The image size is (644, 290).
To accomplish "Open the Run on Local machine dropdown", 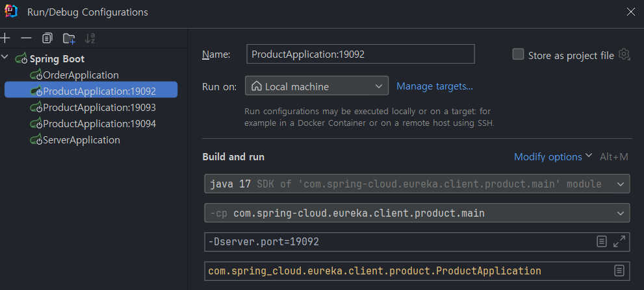I will pyautogui.click(x=316, y=86).
